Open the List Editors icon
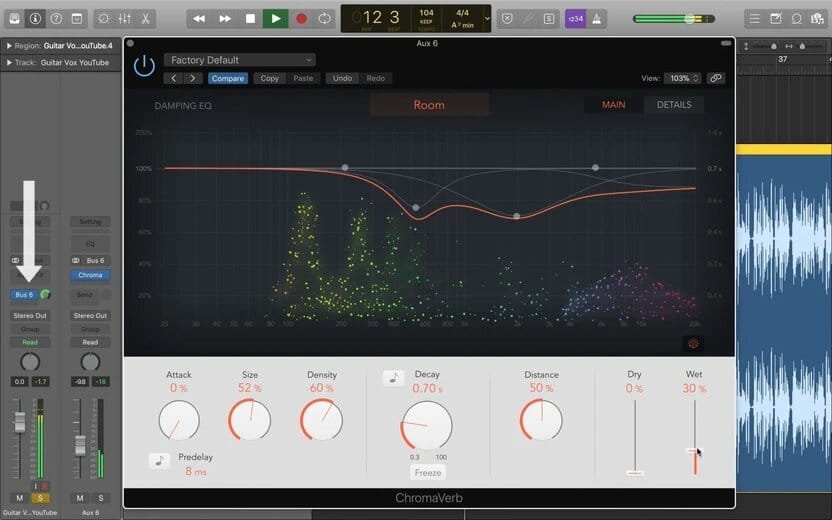Viewport: 832px width, 520px height. [754, 19]
